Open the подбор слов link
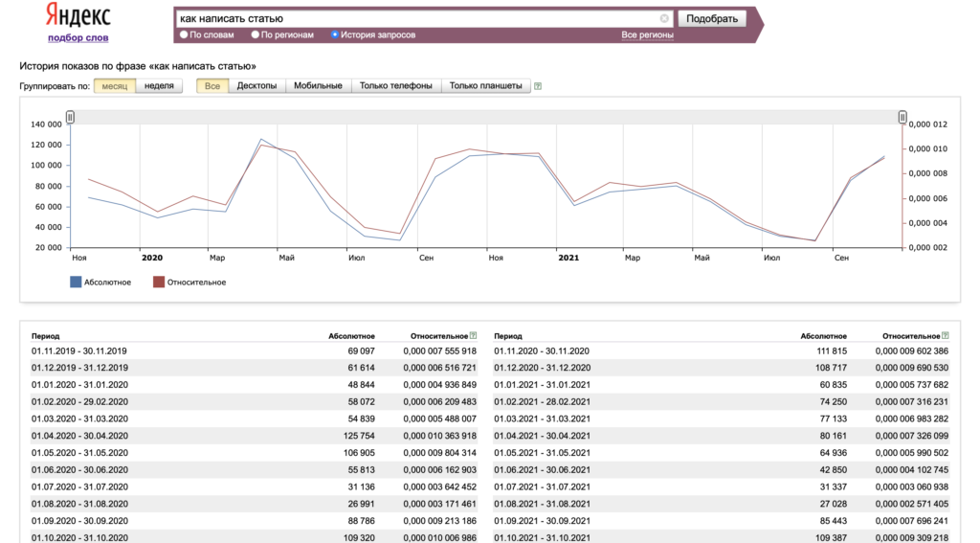 point(78,37)
